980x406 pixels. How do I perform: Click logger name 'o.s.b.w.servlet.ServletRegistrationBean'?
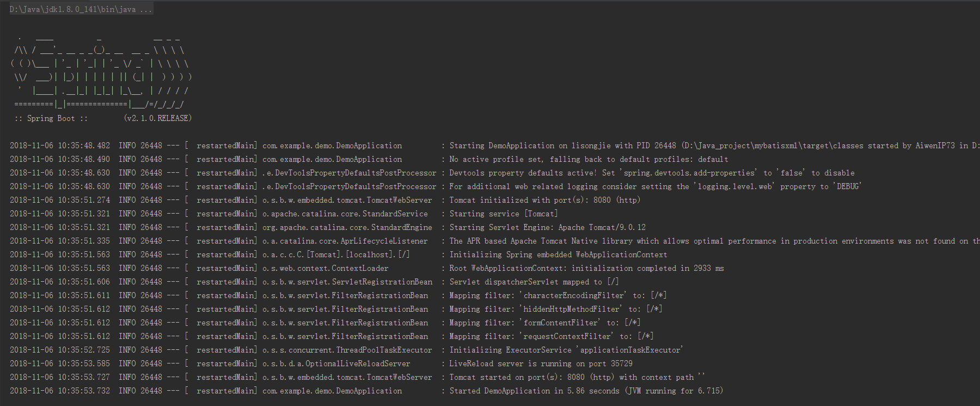(347, 282)
